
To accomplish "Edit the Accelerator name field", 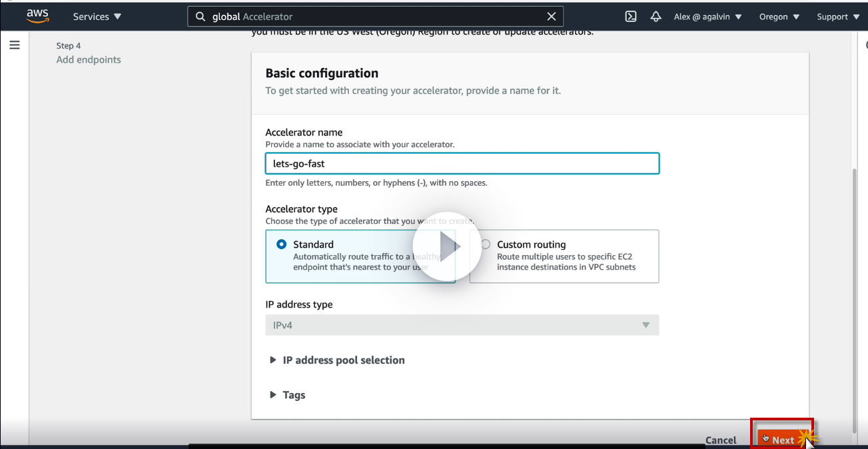I will (462, 163).
